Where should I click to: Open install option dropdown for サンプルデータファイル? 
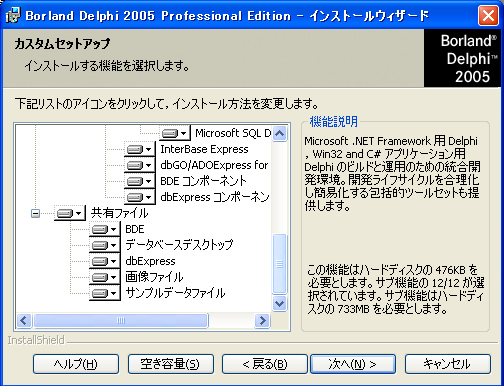click(105, 293)
